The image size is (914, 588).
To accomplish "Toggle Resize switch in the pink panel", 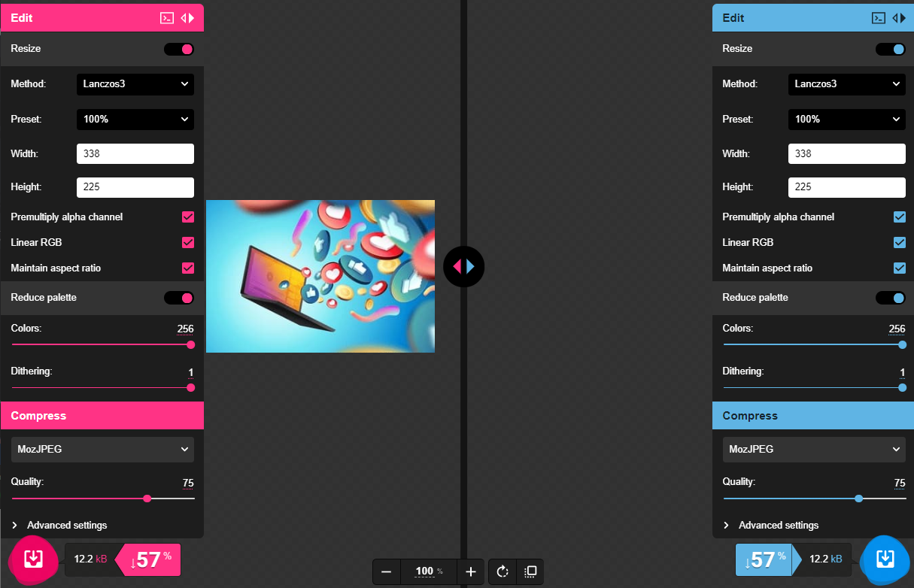I will click(x=179, y=49).
